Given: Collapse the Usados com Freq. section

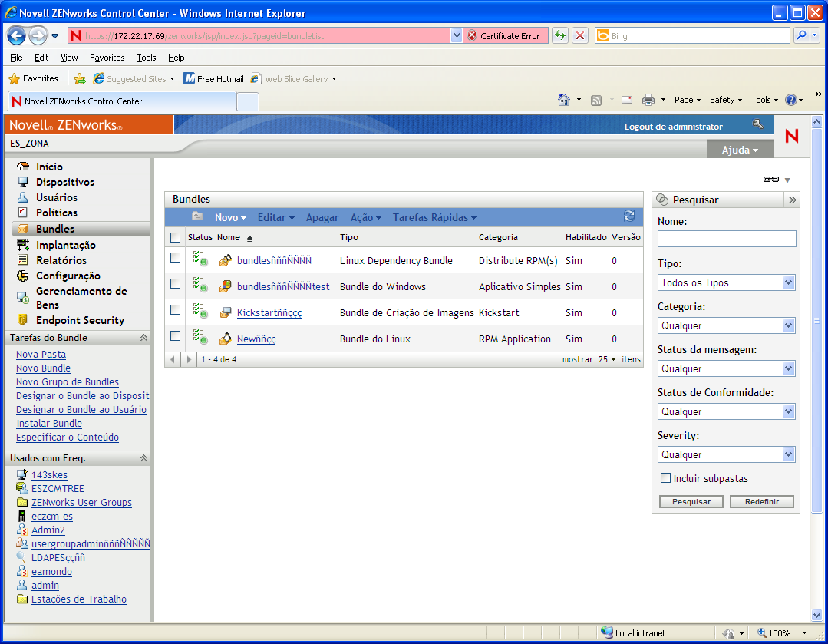Looking at the screenshot, I should click(143, 458).
